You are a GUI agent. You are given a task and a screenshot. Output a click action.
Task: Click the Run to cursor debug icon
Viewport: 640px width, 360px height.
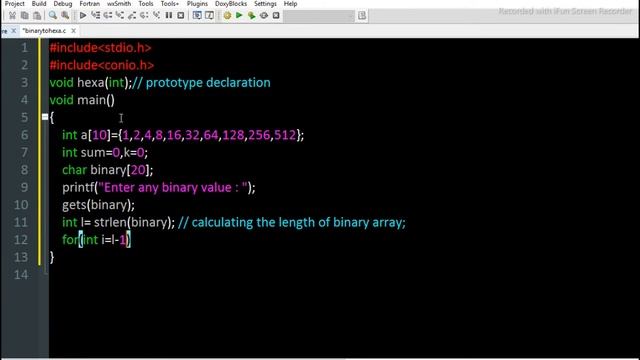[x=96, y=16]
